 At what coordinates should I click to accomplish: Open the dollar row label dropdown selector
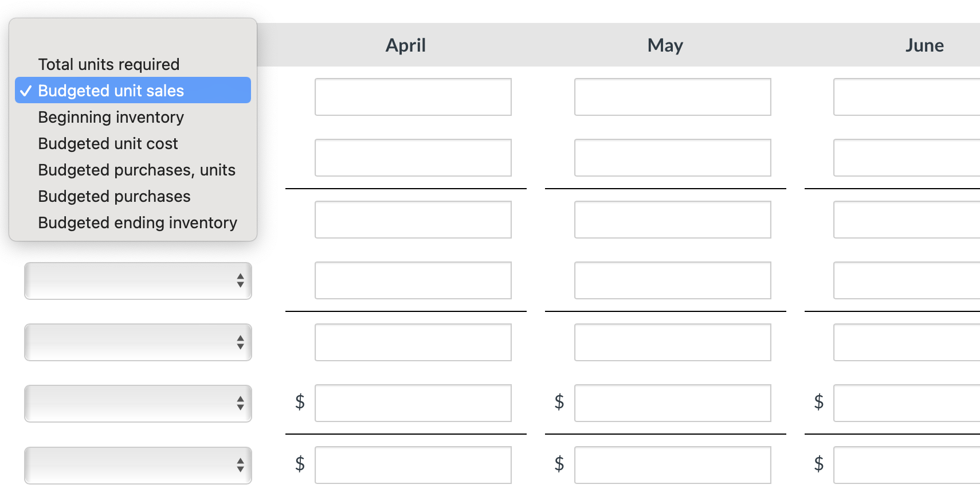point(138,404)
